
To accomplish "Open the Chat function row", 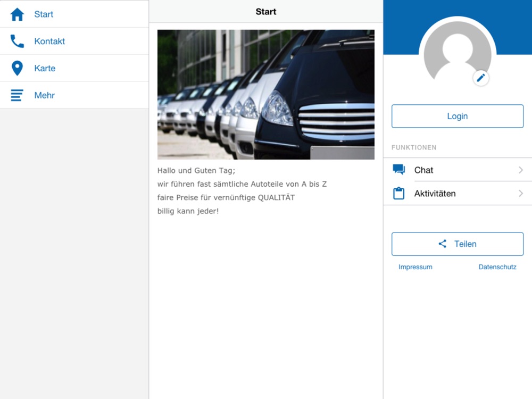I will point(458,170).
